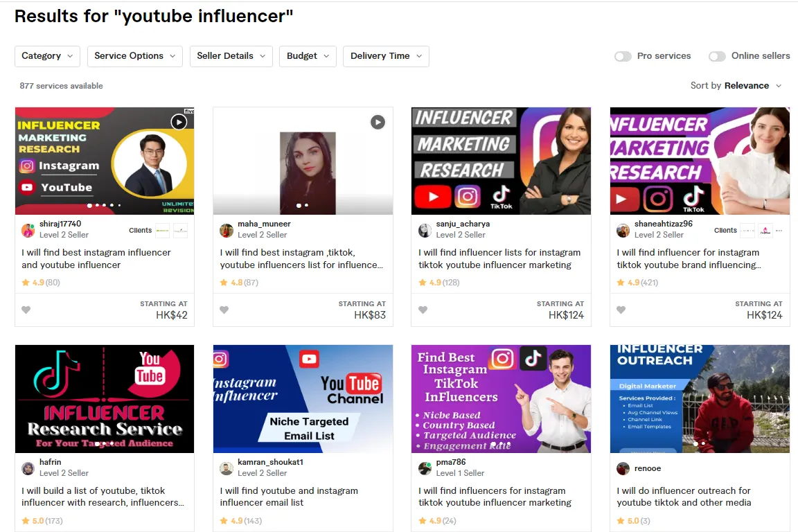Open shiraj17740 Influencer Marketing Research thumbnail
The width and height of the screenshot is (798, 532).
pyautogui.click(x=105, y=161)
